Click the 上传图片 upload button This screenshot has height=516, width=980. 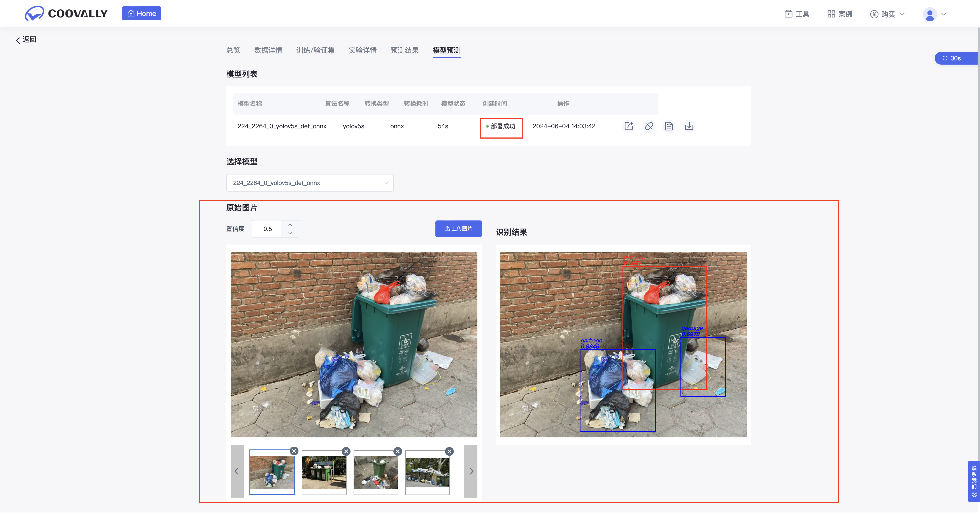tap(458, 229)
